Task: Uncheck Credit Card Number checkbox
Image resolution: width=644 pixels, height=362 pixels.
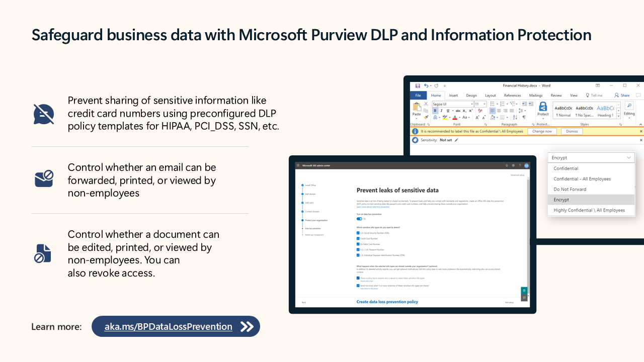Action: [x=358, y=238]
